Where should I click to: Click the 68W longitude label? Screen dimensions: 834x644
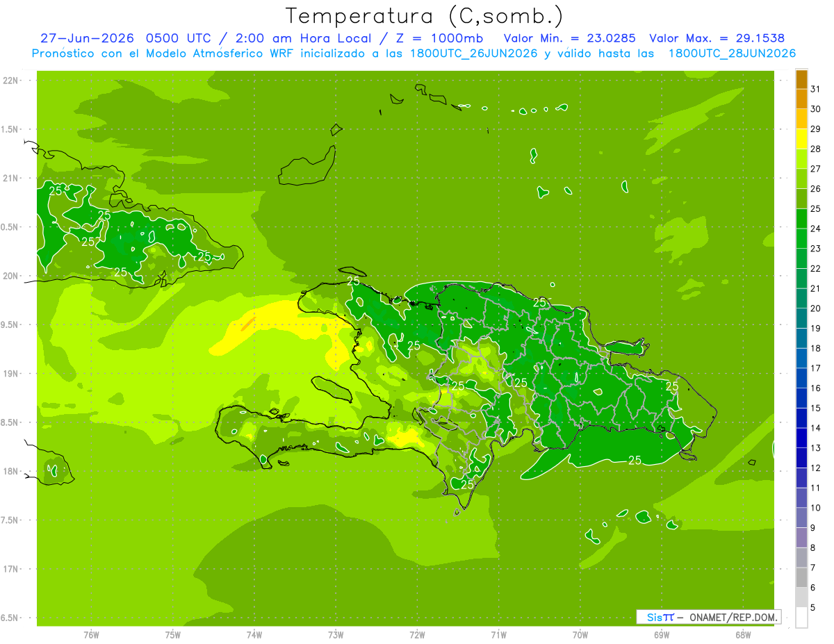[743, 634]
